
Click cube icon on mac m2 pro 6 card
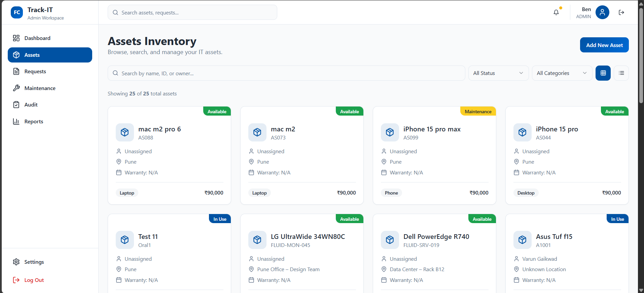[125, 132]
